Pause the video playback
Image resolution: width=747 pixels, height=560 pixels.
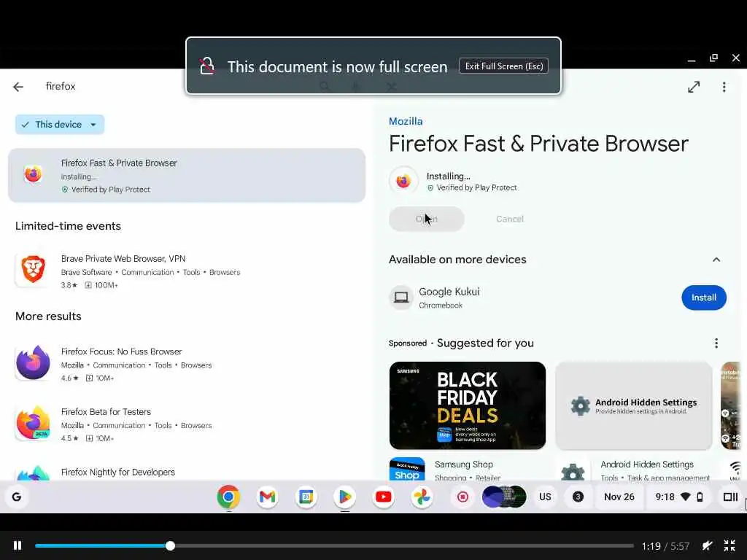[x=18, y=545]
